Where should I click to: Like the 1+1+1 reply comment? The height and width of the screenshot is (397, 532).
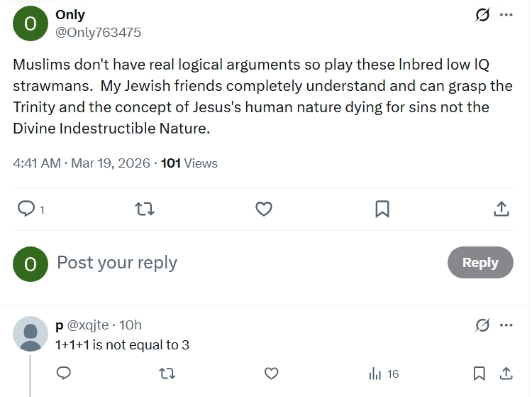[271, 374]
